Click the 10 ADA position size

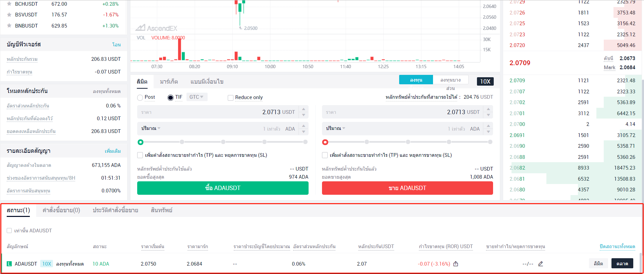101,264
